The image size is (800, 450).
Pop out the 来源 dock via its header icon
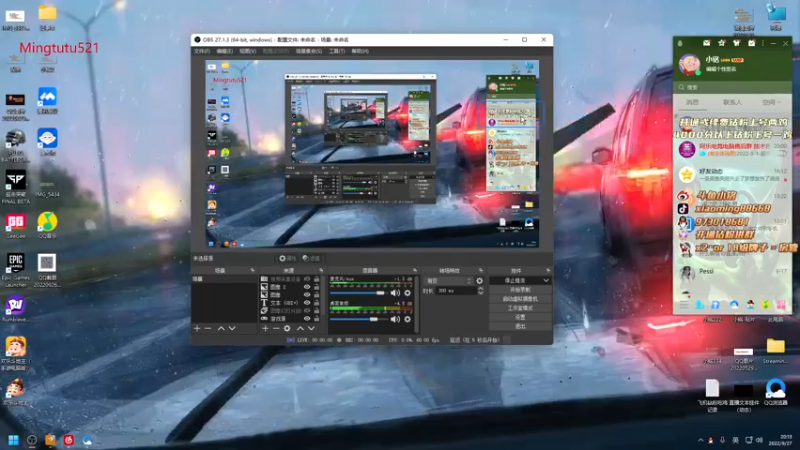321,270
